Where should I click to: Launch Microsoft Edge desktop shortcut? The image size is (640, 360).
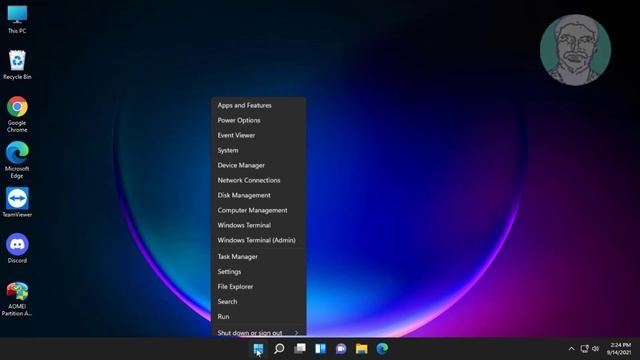pyautogui.click(x=17, y=160)
